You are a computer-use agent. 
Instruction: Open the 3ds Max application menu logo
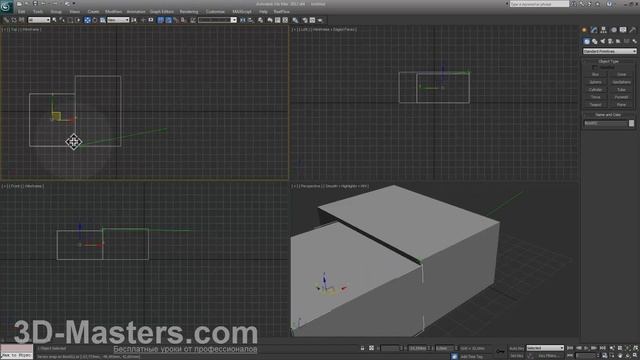(x=6, y=6)
